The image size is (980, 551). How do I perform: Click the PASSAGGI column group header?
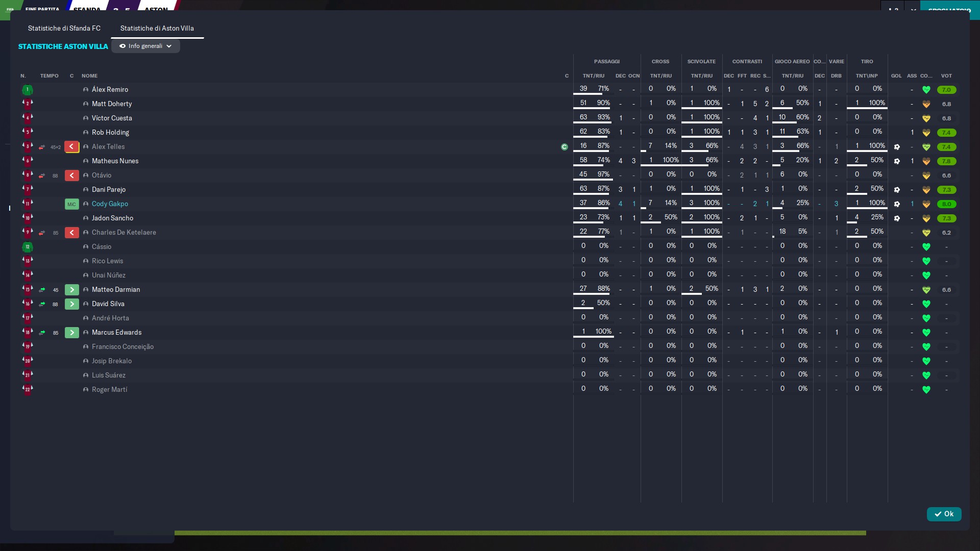(x=606, y=61)
